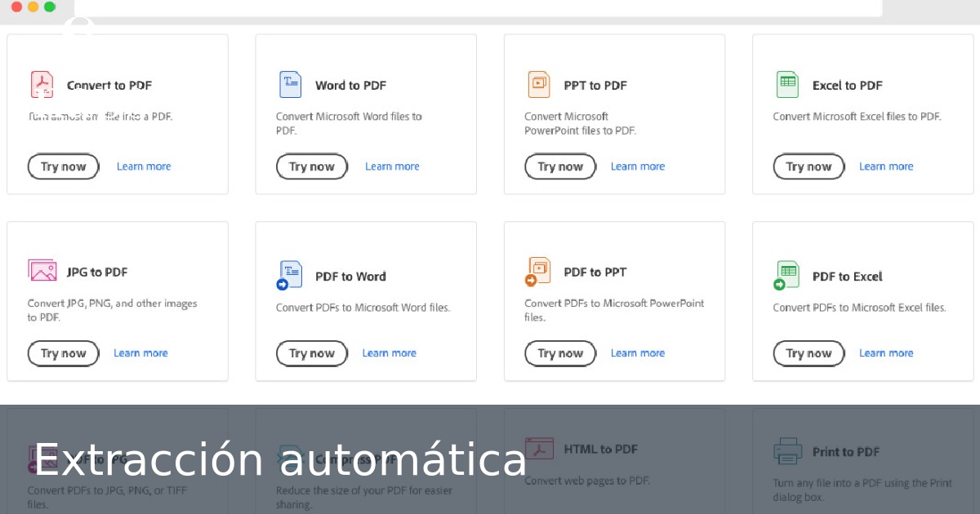Follow Learn more link for Word to PDF
The width and height of the screenshot is (980, 514).
[x=392, y=166]
